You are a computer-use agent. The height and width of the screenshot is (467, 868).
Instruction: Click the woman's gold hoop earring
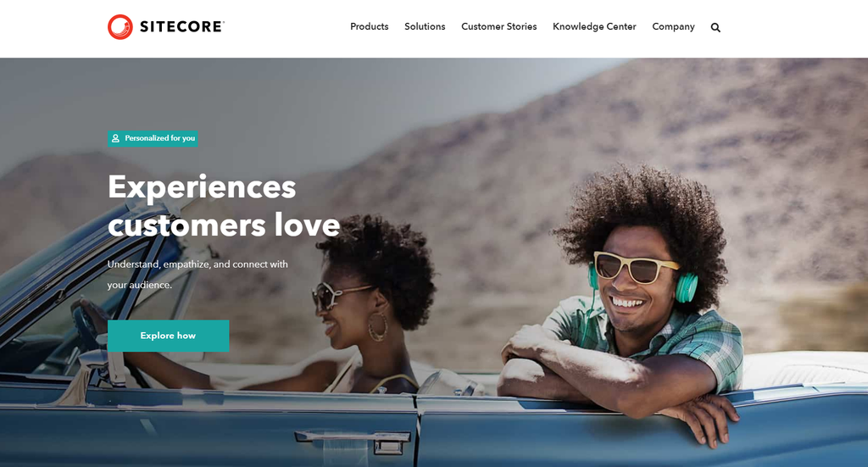coord(379,326)
